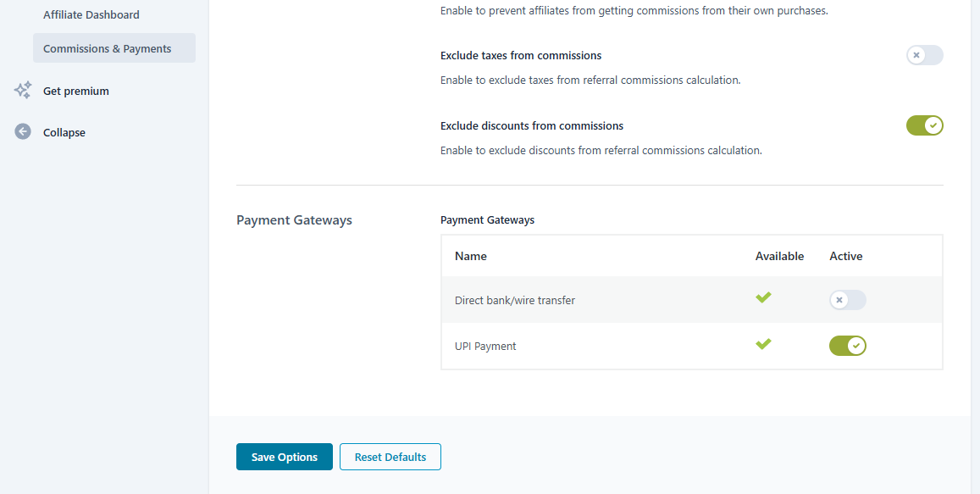Viewport: 980px width, 494px height.
Task: Click the Save Options button
Action: (x=284, y=456)
